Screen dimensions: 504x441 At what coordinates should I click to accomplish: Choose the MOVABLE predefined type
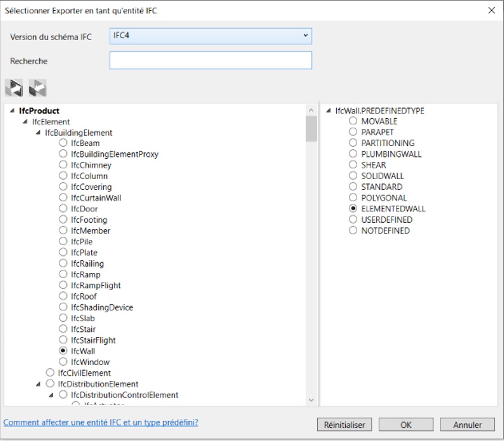[354, 121]
